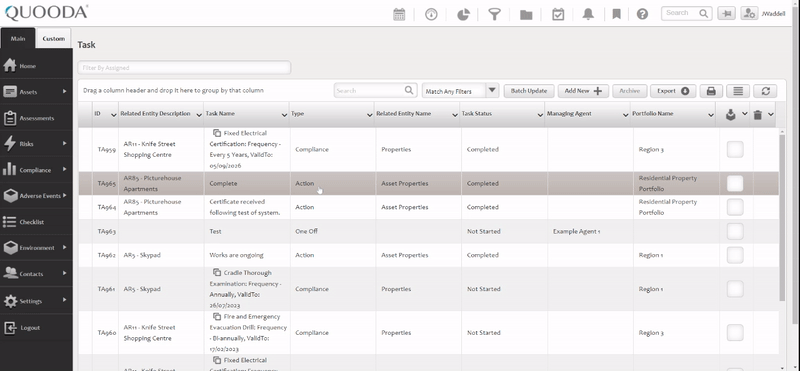This screenshot has height=371, width=800.
Task: Open the folder documents icon
Action: tap(526, 15)
